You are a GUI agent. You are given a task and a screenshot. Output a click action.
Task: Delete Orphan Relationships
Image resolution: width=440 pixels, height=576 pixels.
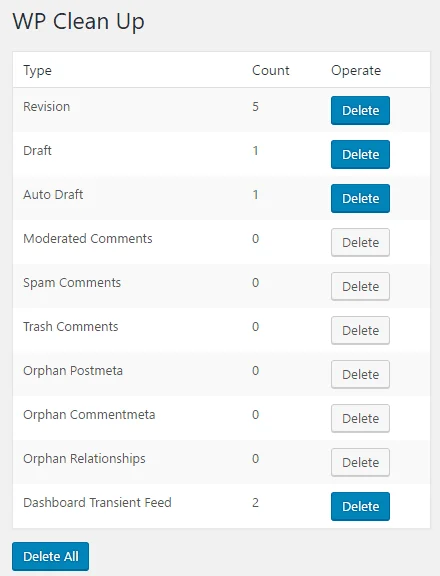click(x=360, y=462)
